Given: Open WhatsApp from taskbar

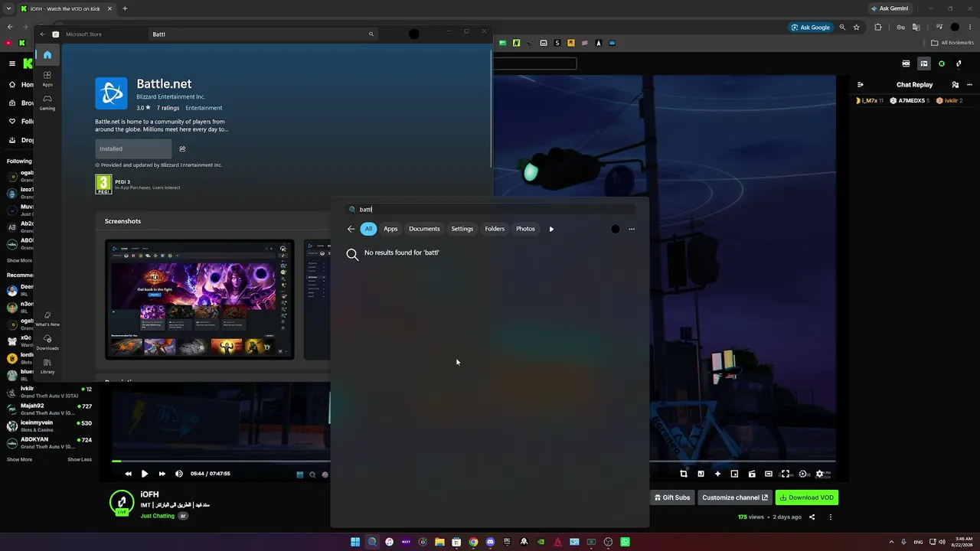Looking at the screenshot, I should pyautogui.click(x=625, y=542).
